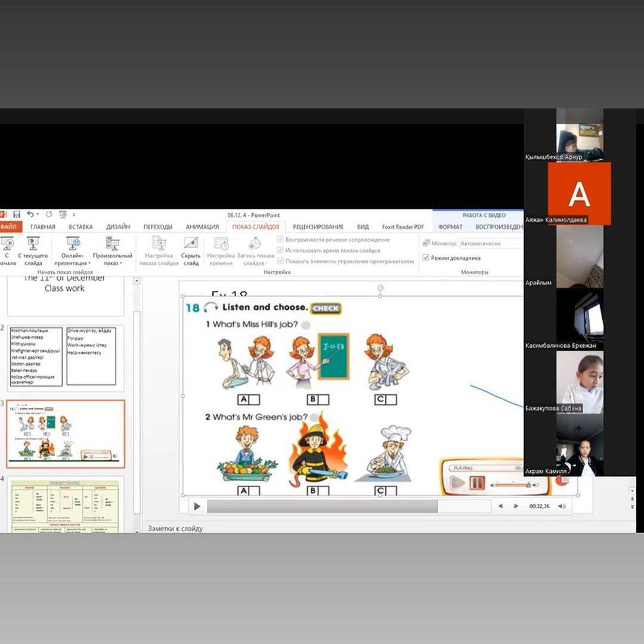Click the monitor icon beside Монитор label
This screenshot has width=644, height=644.
[426, 243]
